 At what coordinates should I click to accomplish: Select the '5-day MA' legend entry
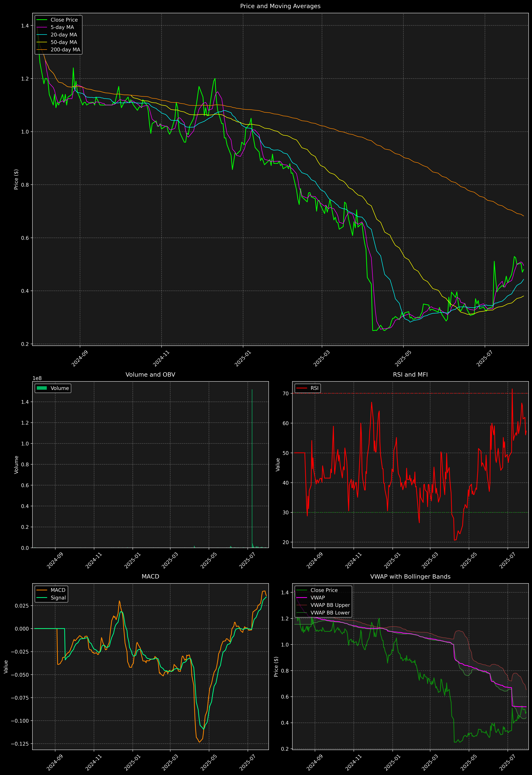62,27
